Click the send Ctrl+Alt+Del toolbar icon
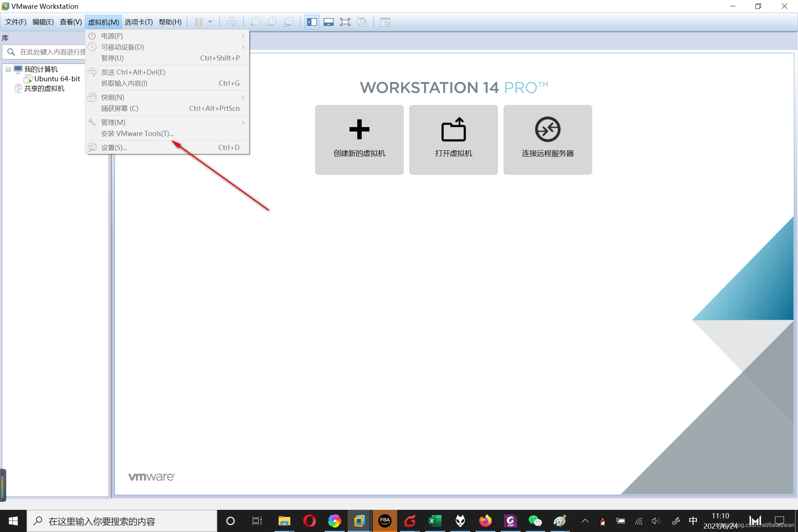Screen dimensions: 798x532 (x=231, y=22)
